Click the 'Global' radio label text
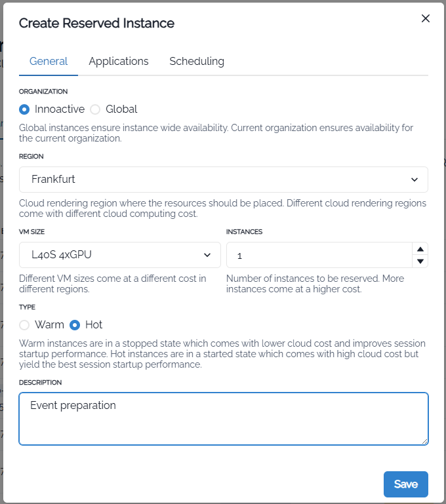The height and width of the screenshot is (504, 446). point(121,109)
